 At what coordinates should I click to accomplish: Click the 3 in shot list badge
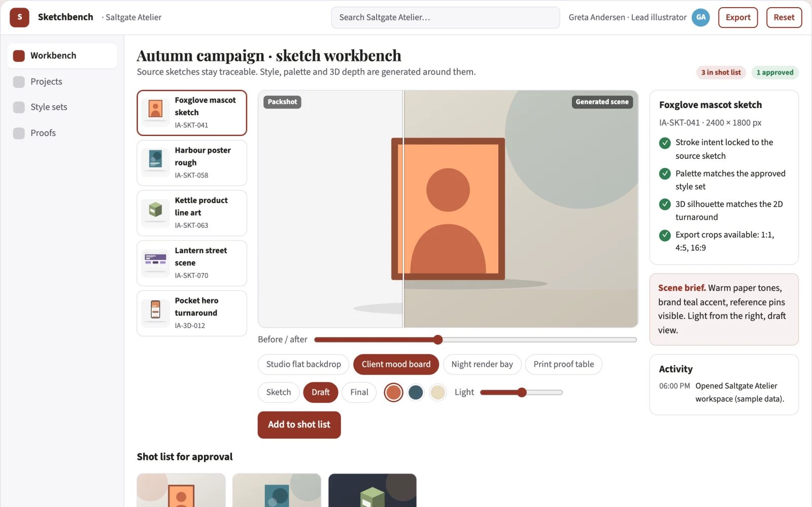point(721,73)
